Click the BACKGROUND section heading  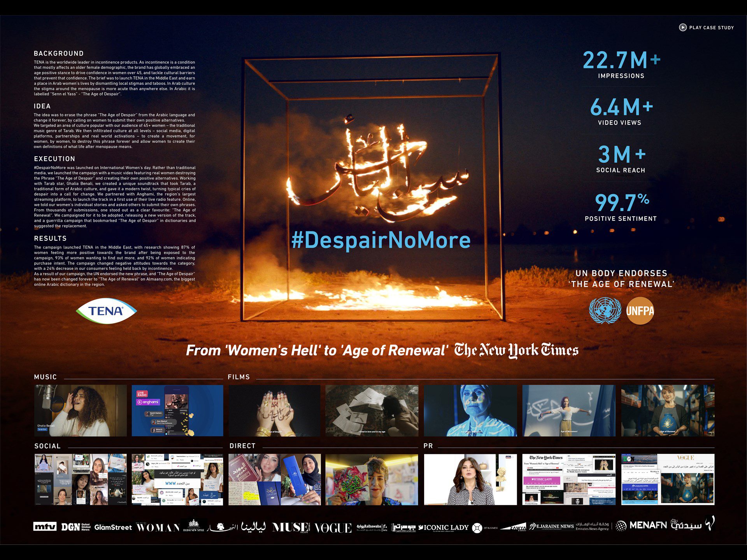[x=59, y=54]
